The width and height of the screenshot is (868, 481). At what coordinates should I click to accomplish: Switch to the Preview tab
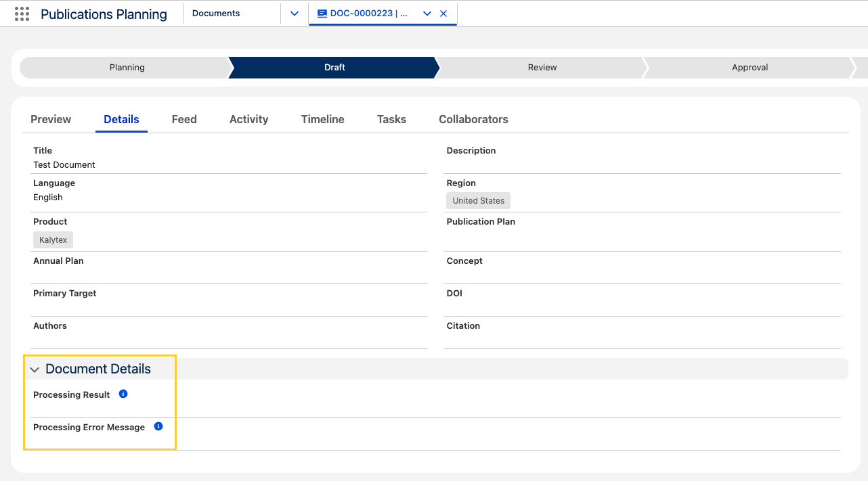[51, 119]
